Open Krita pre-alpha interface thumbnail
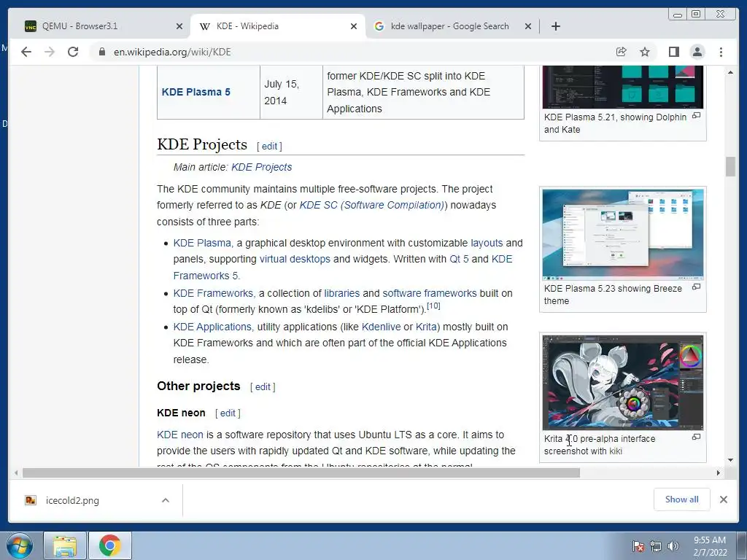Screen dimensions: 747x560 point(623,382)
